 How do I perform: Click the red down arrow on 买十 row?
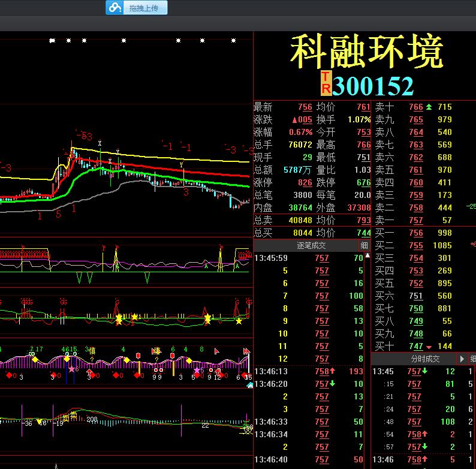tap(429, 347)
